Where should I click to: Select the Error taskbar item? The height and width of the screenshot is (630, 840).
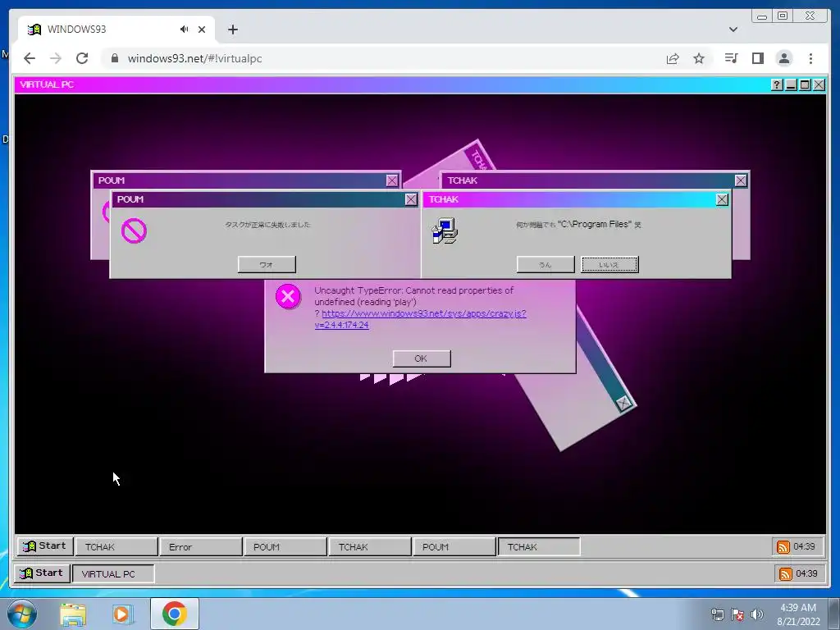pyautogui.click(x=201, y=547)
